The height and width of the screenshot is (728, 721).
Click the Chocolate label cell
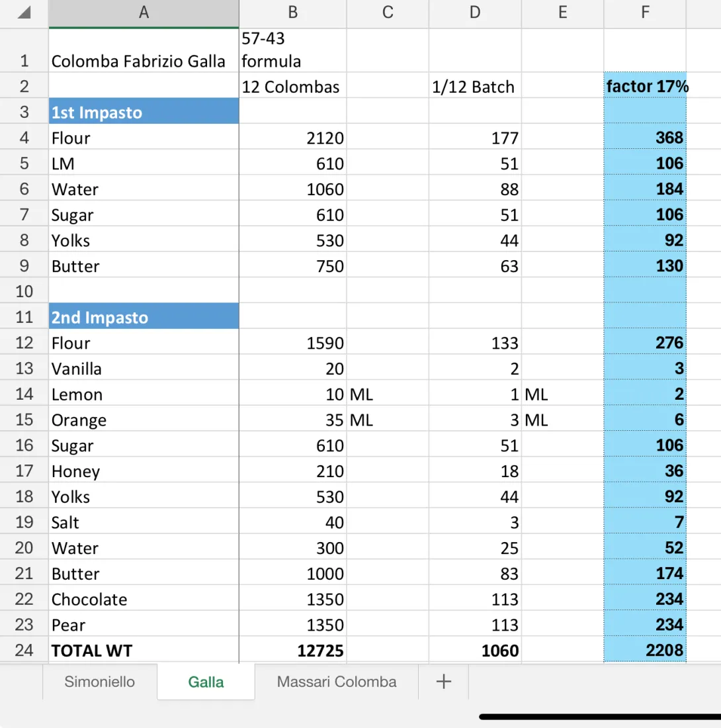144,599
